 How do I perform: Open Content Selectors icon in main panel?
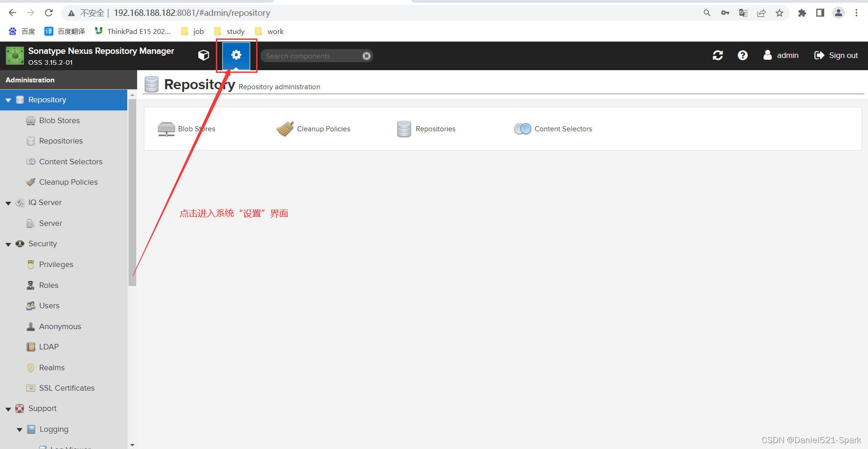point(522,129)
